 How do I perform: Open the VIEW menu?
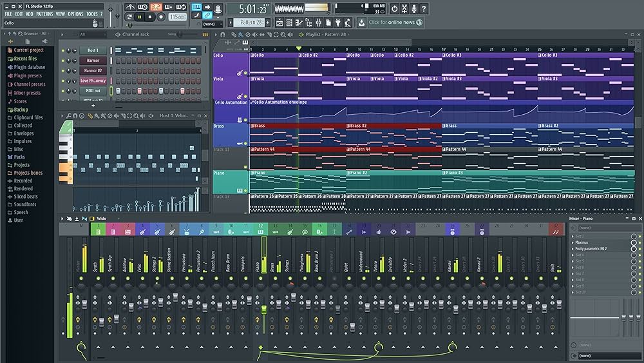click(61, 14)
